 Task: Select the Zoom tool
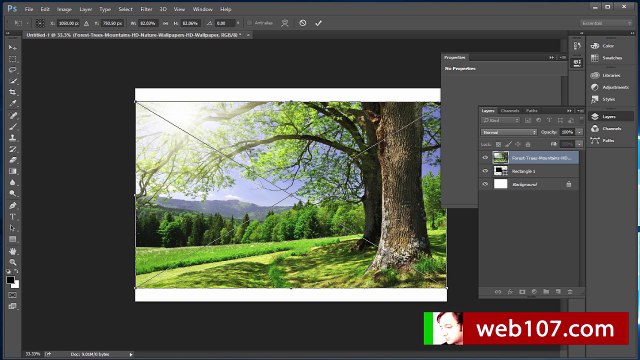pos(13,262)
